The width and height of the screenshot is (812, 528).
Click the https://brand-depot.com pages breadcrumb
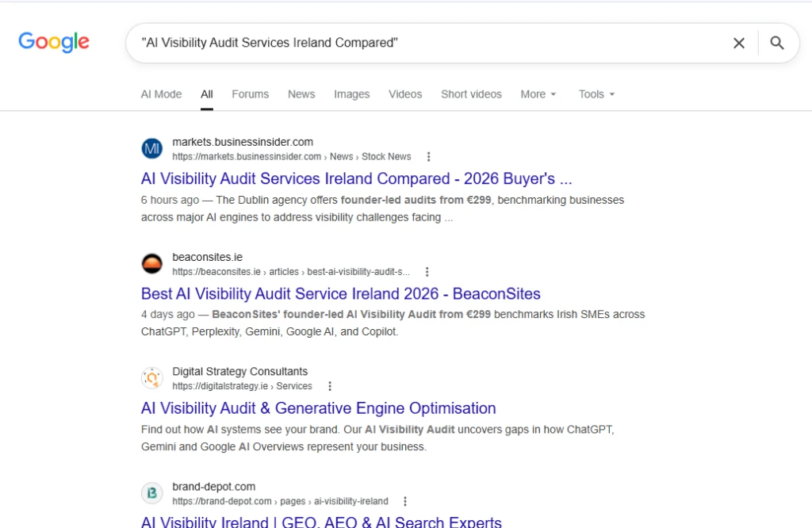click(280, 501)
